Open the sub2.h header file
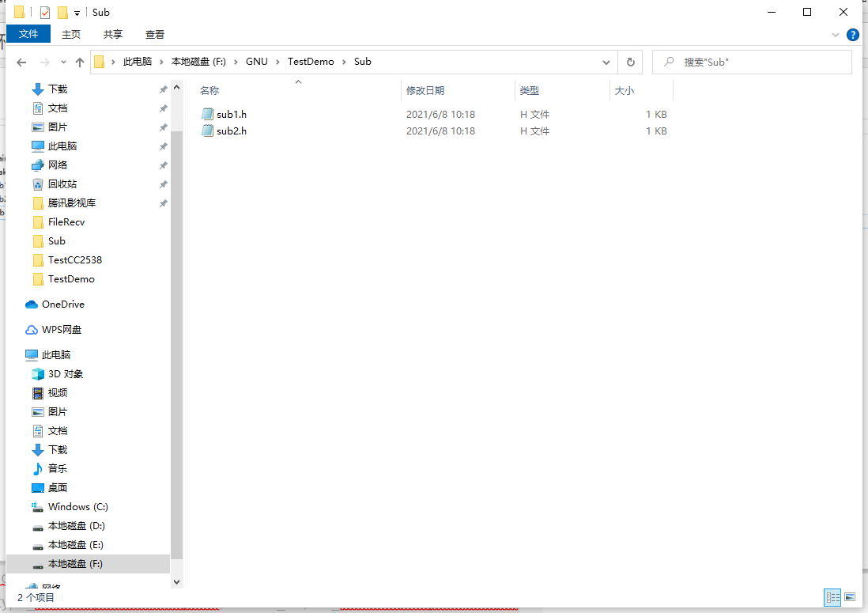This screenshot has height=613, width=868. tap(230, 131)
